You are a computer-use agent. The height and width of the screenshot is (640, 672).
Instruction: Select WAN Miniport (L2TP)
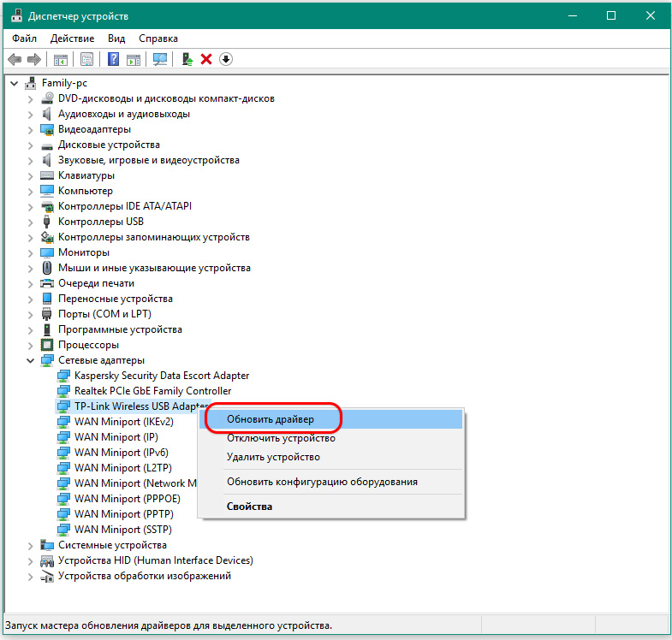click(x=123, y=468)
